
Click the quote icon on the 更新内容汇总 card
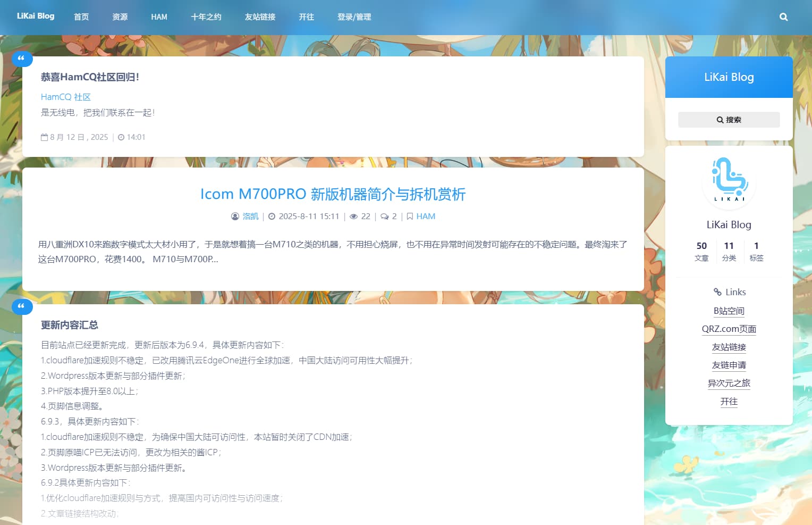(x=22, y=306)
